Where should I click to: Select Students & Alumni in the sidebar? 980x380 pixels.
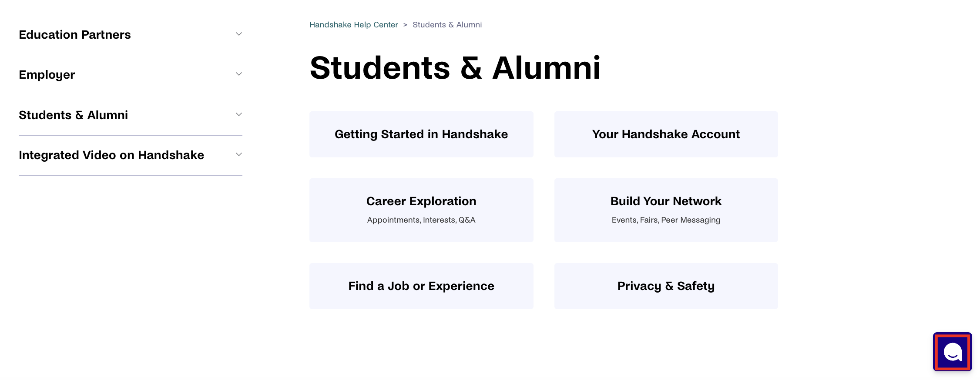[74, 115]
